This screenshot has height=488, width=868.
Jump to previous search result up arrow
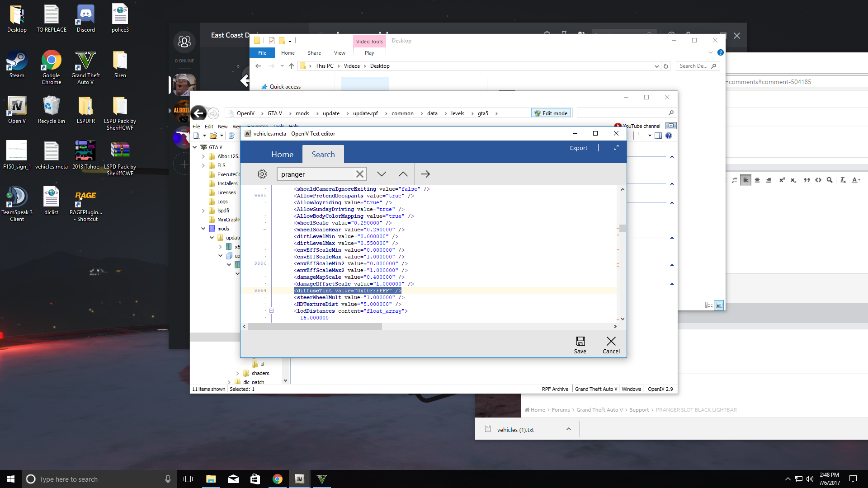403,174
